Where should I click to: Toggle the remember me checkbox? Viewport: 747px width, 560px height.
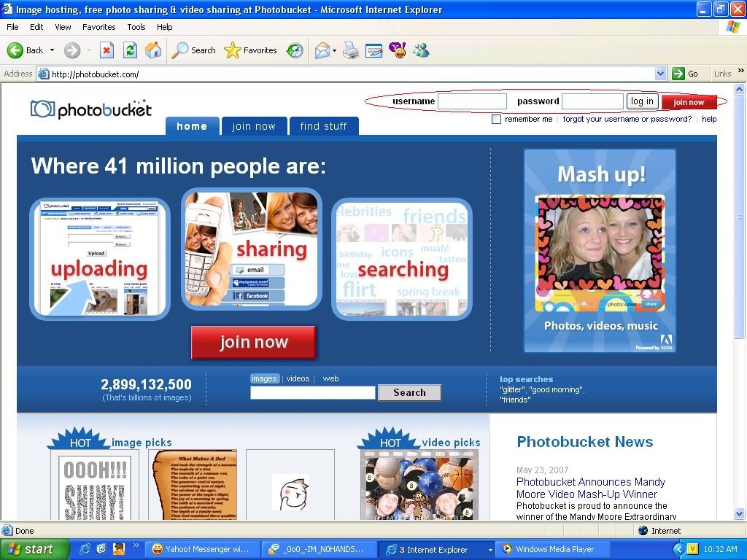pos(497,120)
